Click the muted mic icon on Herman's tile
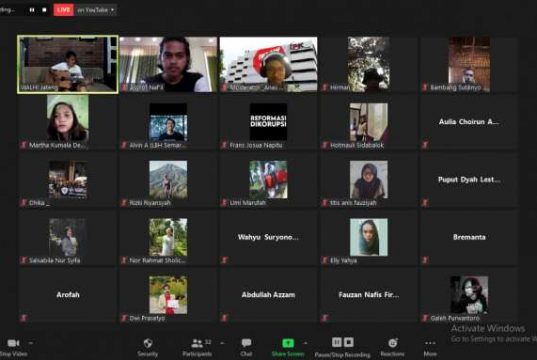 click(325, 87)
